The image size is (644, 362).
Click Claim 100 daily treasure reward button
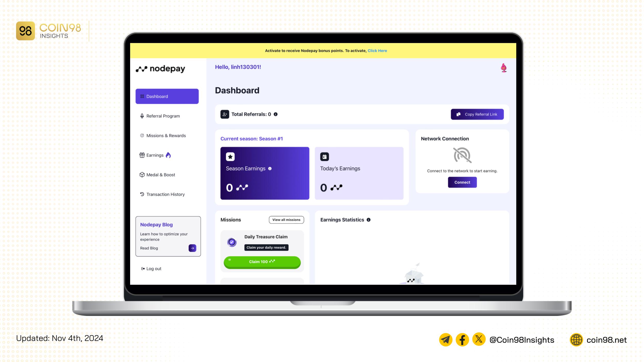(262, 261)
